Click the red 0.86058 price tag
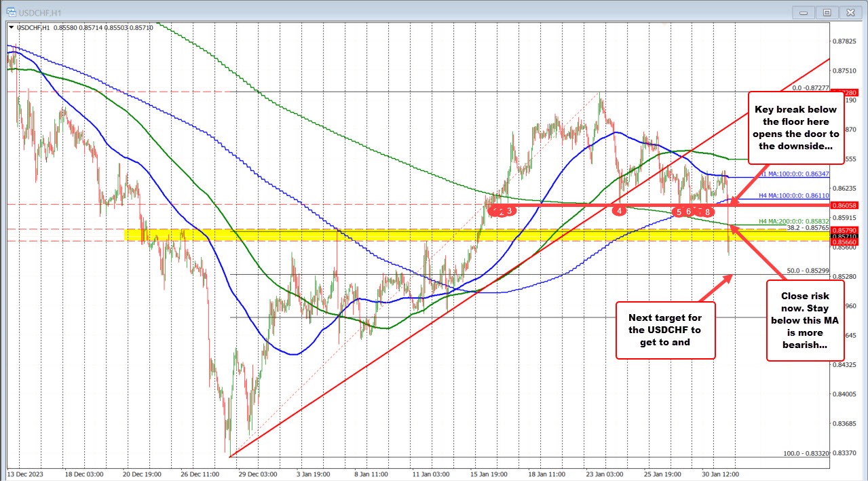The width and height of the screenshot is (868, 481). pyautogui.click(x=844, y=205)
